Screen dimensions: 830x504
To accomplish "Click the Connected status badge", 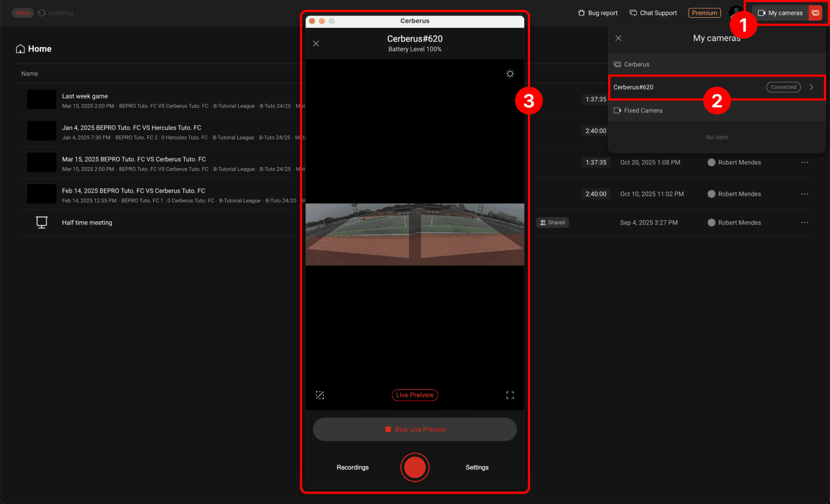I will 784,87.
